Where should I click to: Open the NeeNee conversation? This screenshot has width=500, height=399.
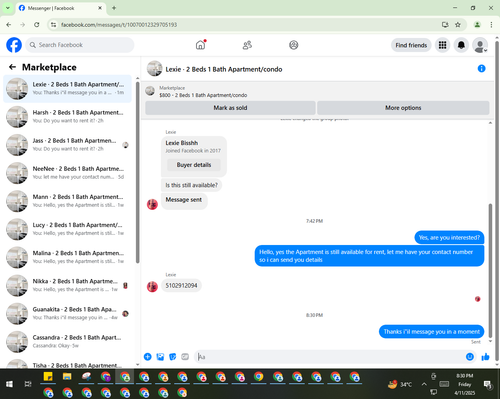pyautogui.click(x=67, y=173)
